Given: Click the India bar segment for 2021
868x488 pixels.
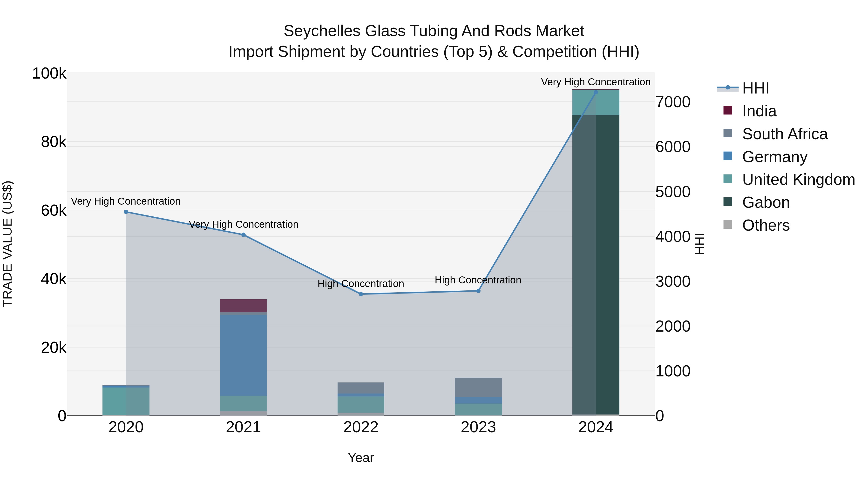Looking at the screenshot, I should pos(243,306).
